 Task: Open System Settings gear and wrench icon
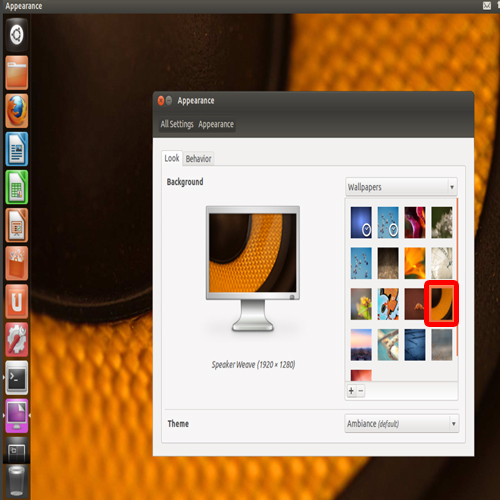tap(16, 340)
